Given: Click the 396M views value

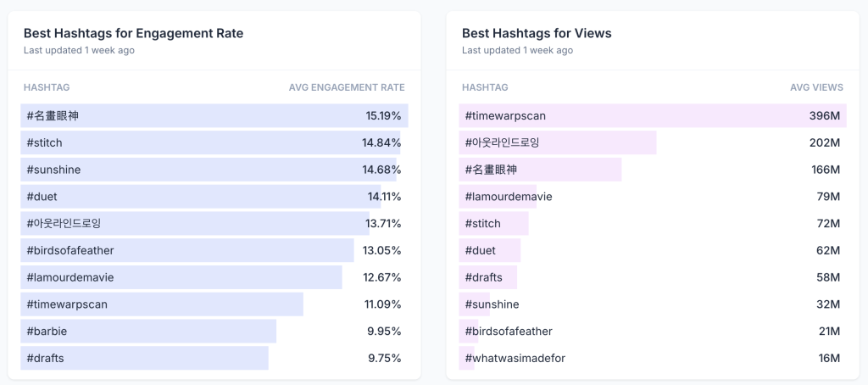Looking at the screenshot, I should [824, 115].
